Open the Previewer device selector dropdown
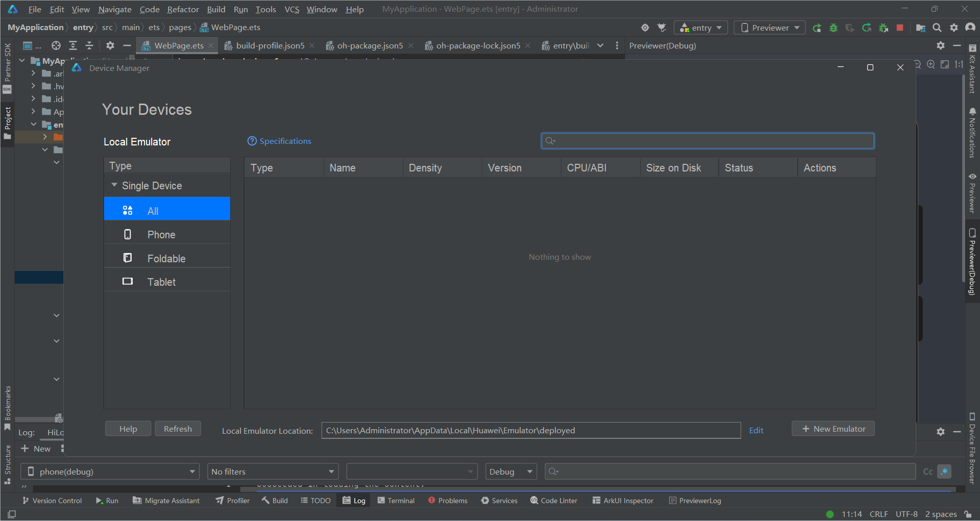 (770, 28)
